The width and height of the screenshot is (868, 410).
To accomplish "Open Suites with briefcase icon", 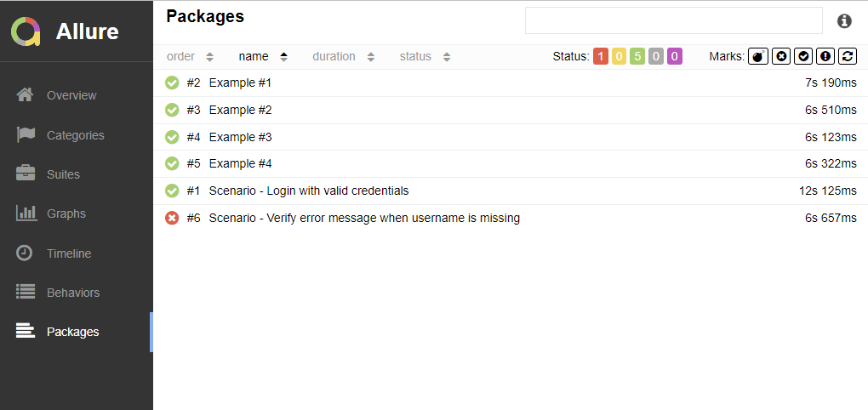I will tap(26, 174).
